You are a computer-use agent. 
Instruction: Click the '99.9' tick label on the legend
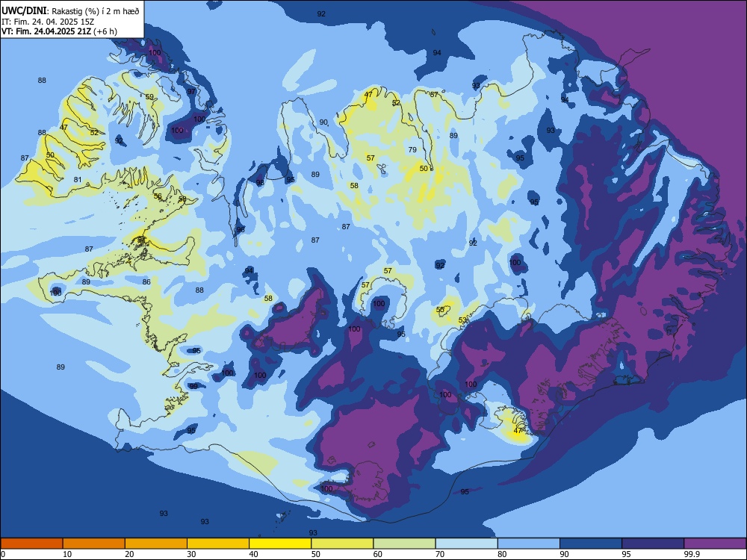(692, 554)
